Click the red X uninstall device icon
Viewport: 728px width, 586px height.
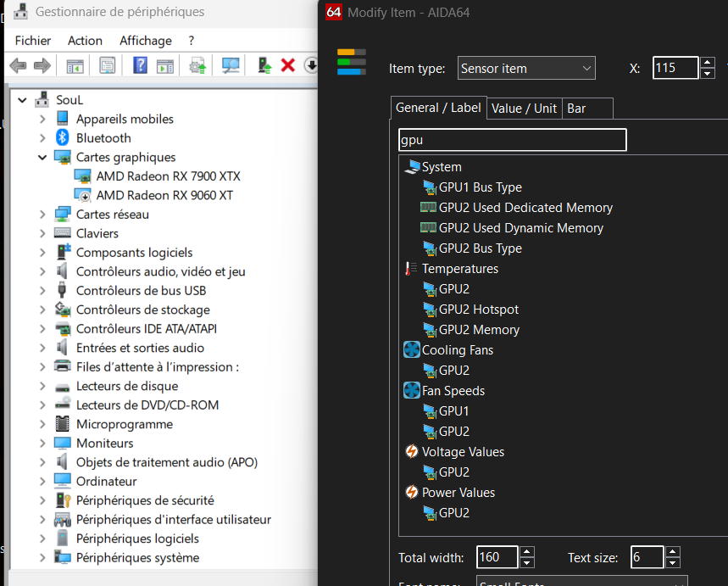288,65
